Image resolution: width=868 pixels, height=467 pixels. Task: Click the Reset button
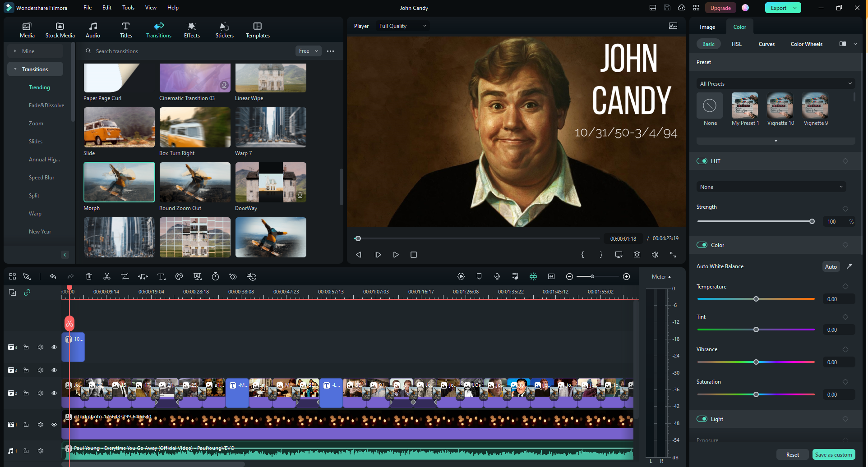(x=792, y=455)
